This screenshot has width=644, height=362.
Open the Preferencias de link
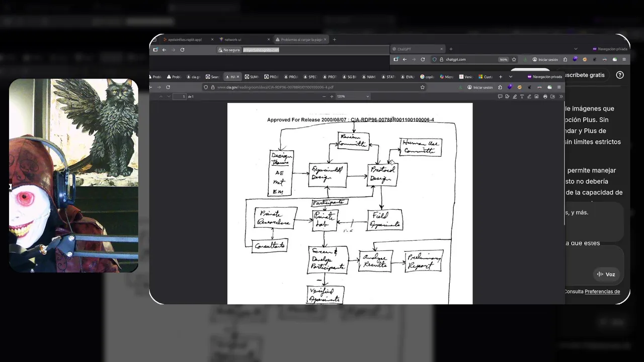(x=602, y=292)
